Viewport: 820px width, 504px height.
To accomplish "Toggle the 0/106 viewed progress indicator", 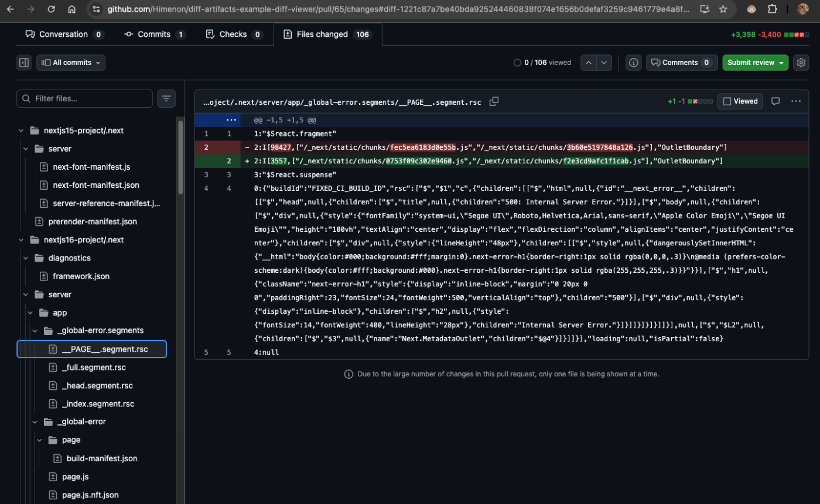I will point(542,62).
